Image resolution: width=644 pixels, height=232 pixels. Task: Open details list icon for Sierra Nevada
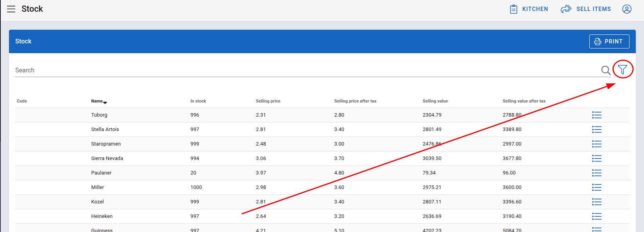[597, 158]
